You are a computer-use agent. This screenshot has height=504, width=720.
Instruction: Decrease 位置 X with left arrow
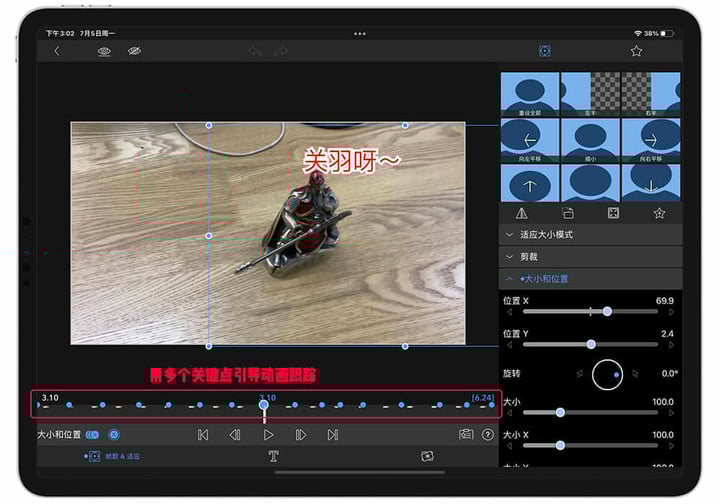click(509, 312)
